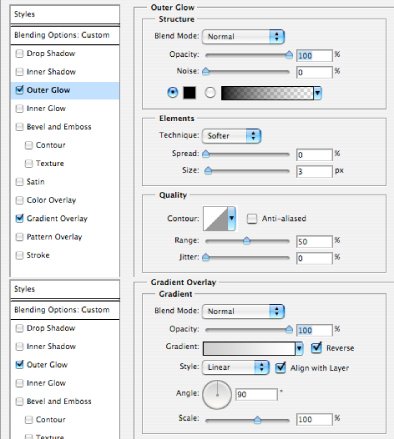Click the Range slider
The height and width of the screenshot is (439, 394).
coord(248,241)
